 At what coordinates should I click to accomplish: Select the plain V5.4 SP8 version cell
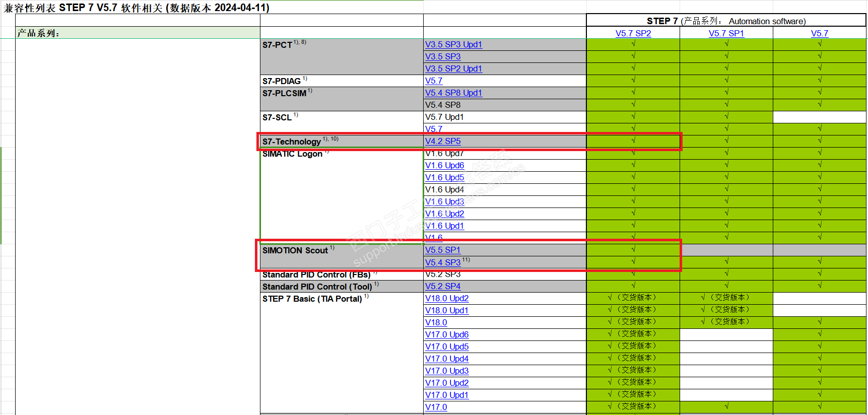click(505, 105)
